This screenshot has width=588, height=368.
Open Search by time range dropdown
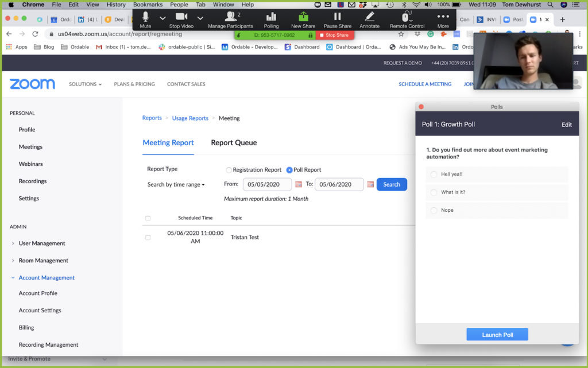pyautogui.click(x=176, y=184)
